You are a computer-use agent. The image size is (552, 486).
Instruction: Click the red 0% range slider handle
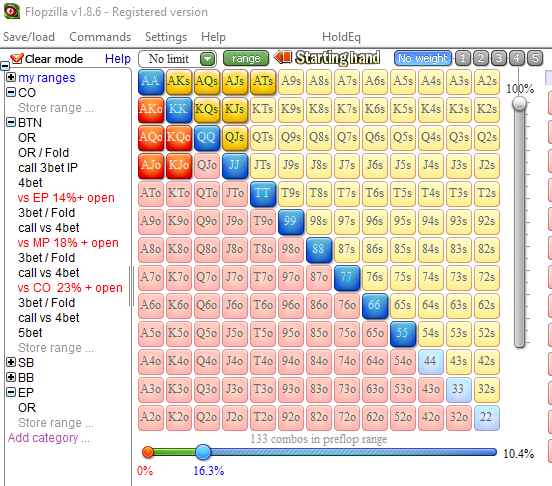click(148, 452)
